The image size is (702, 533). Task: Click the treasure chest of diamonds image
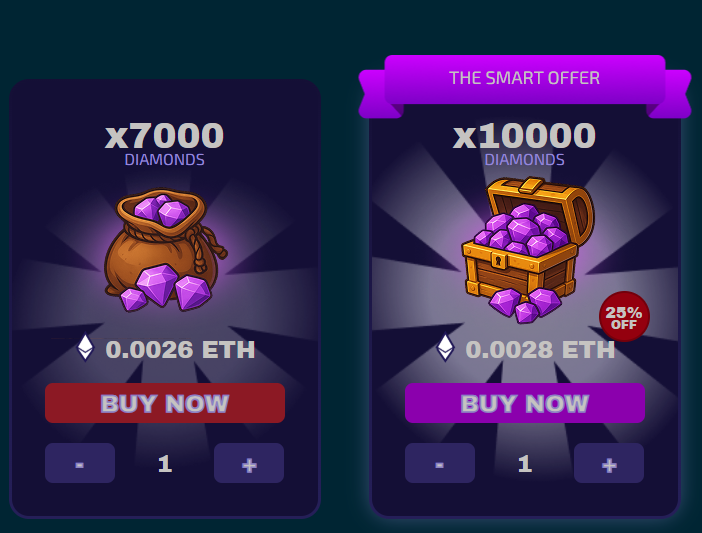528,250
